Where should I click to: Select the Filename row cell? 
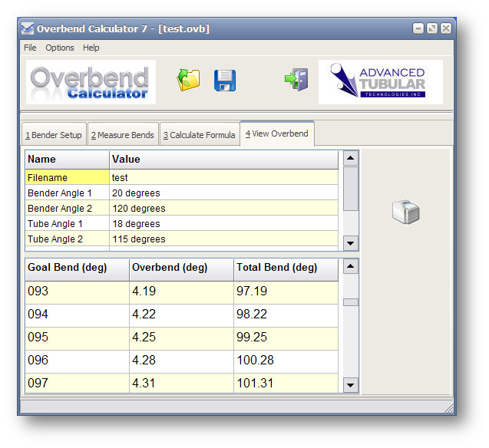pos(67,177)
